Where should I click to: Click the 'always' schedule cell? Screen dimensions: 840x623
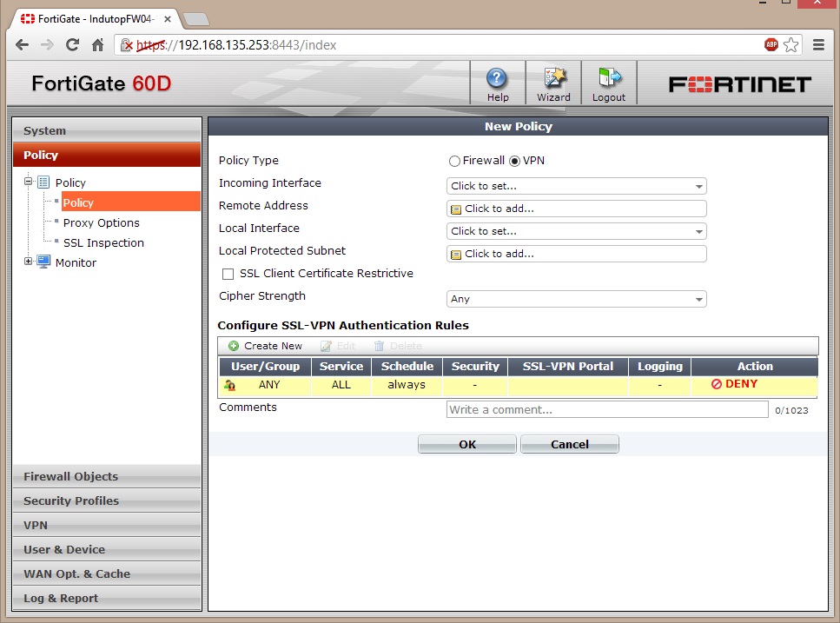tap(407, 385)
